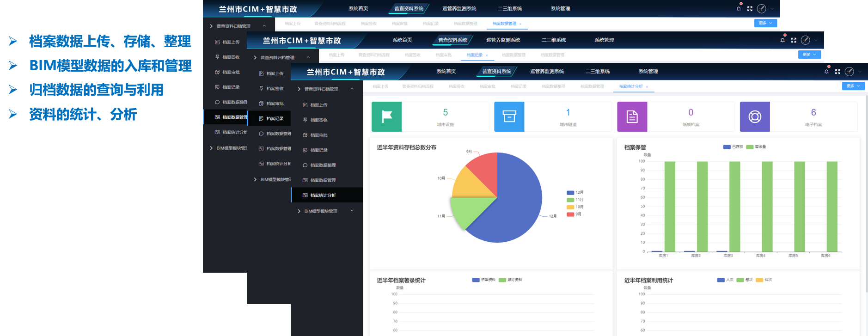Click the purple document 纸质档案 icon

632,117
